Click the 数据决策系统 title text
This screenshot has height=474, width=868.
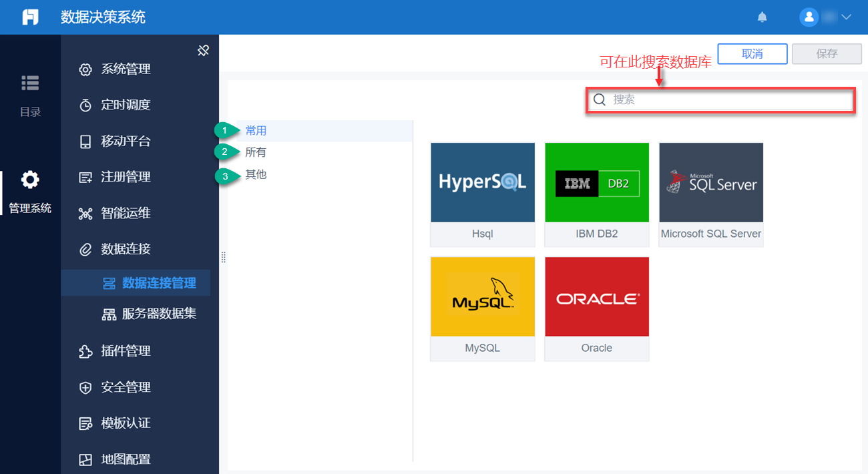click(103, 17)
